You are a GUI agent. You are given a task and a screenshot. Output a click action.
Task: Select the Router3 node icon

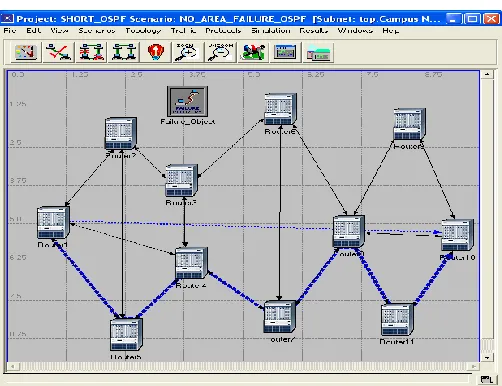click(182, 180)
